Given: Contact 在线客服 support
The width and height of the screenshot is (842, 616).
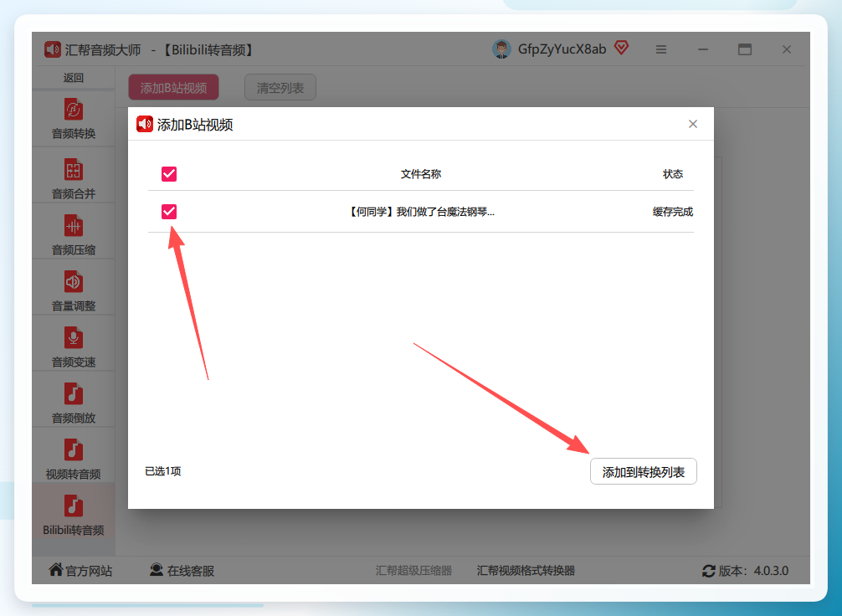Looking at the screenshot, I should 182,570.
